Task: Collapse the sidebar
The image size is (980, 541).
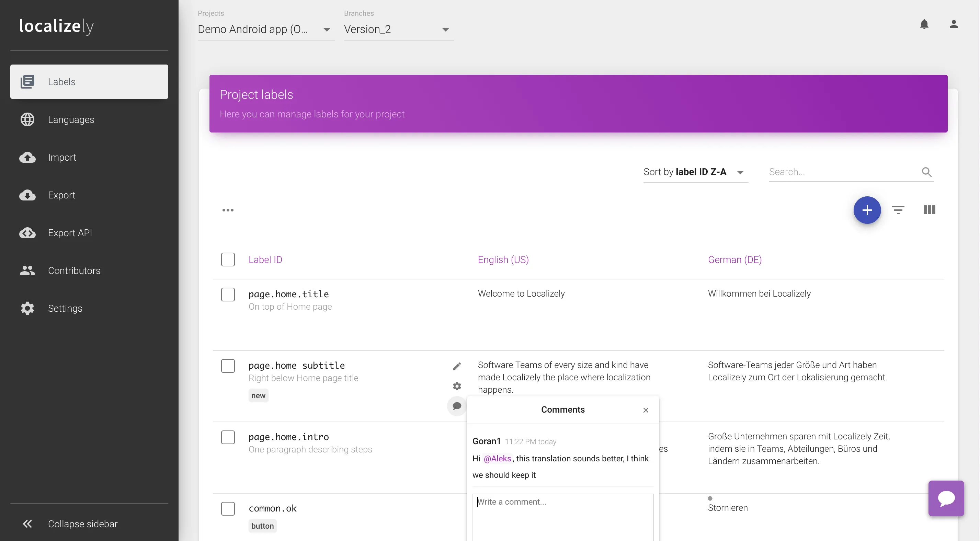Action: [x=27, y=523]
